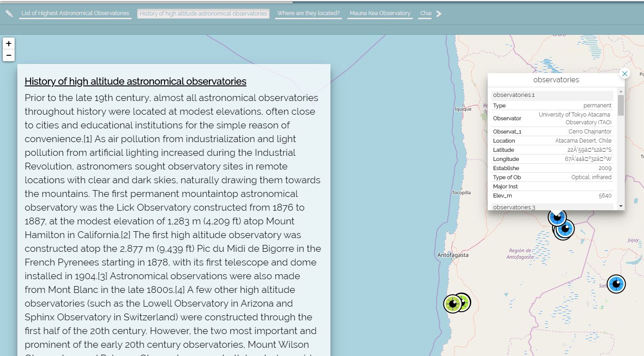Switch to the Where are they located? tab
Viewport: 644px width, 356px height.
point(309,13)
